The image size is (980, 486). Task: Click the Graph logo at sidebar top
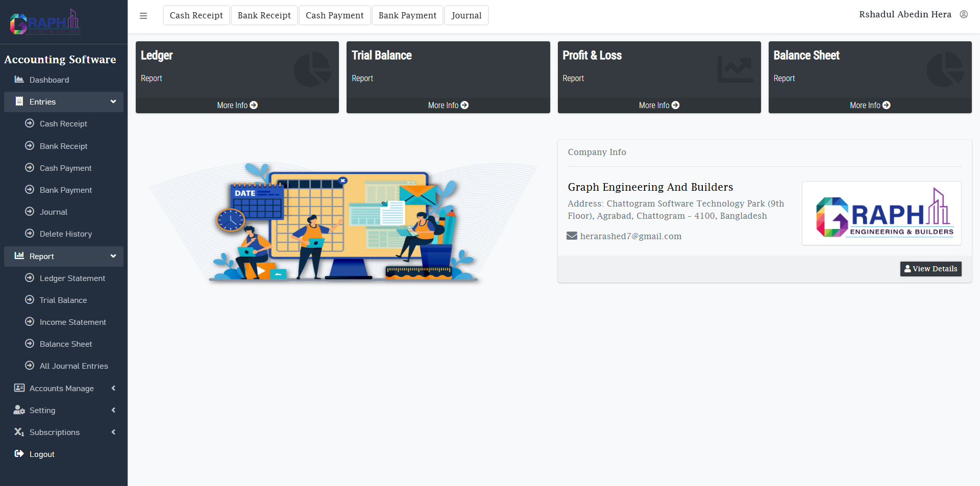coord(45,22)
